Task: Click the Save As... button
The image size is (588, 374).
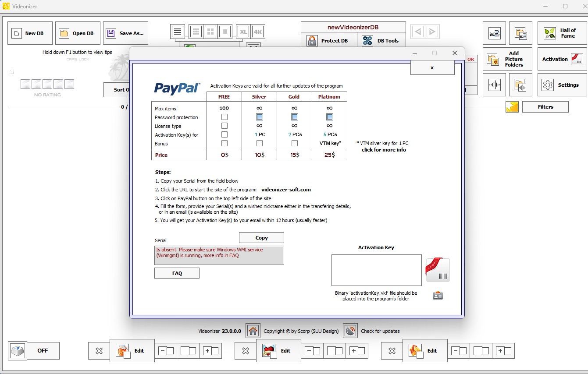Action: (x=125, y=33)
